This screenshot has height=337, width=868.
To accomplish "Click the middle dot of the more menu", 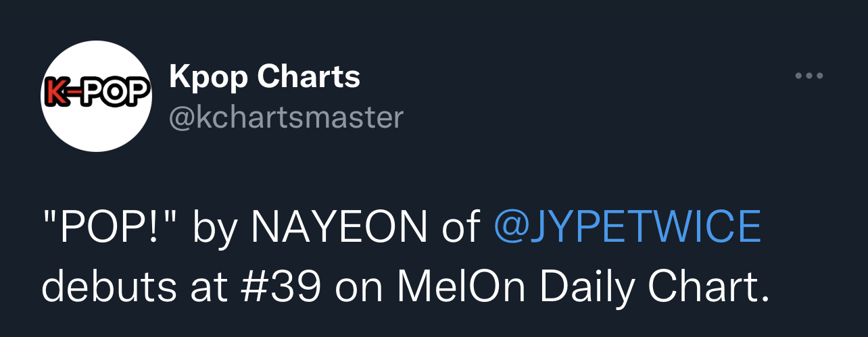I will click(809, 76).
